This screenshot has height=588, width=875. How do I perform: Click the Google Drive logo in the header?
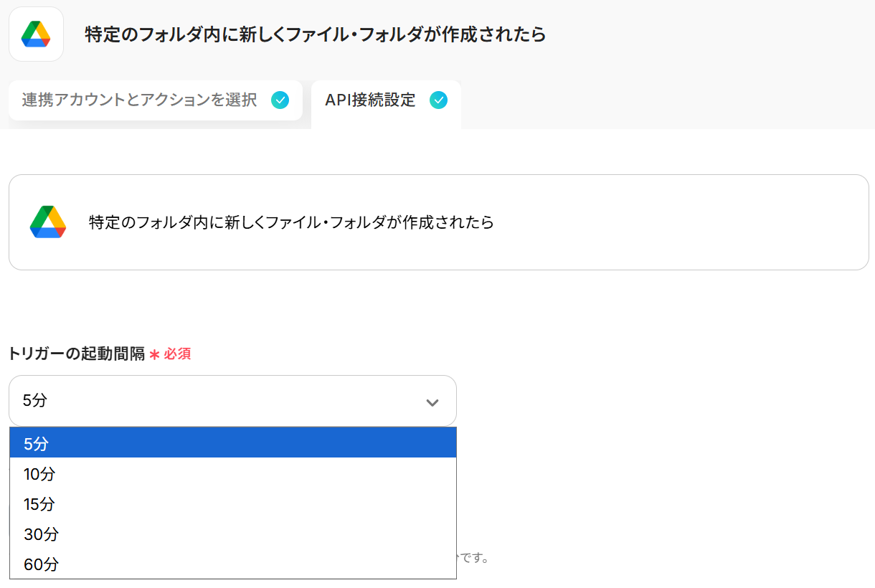(x=36, y=34)
